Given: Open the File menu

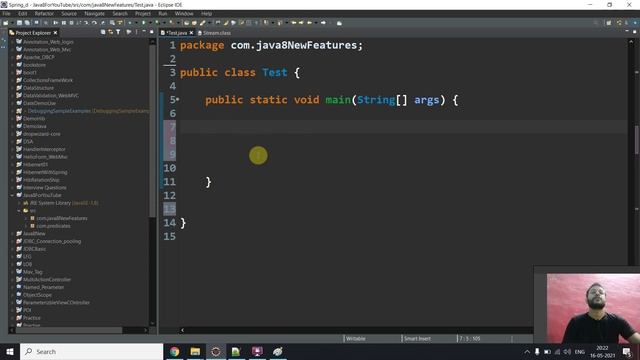Looking at the screenshot, I should 7,13.
